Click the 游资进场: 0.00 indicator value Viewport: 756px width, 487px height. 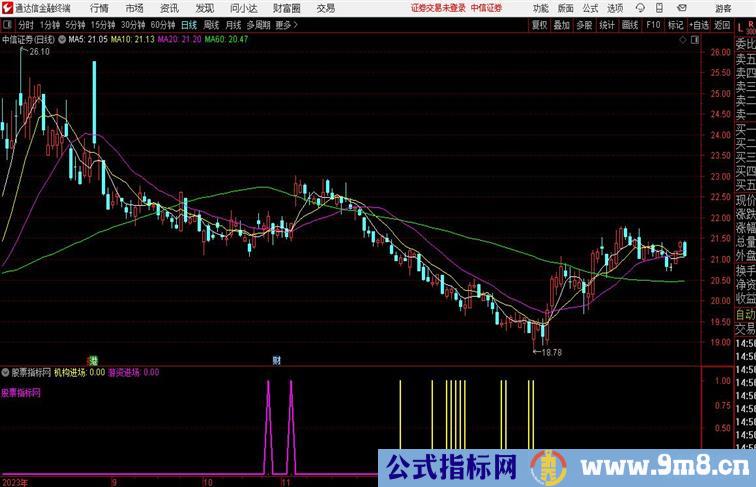tap(134, 372)
